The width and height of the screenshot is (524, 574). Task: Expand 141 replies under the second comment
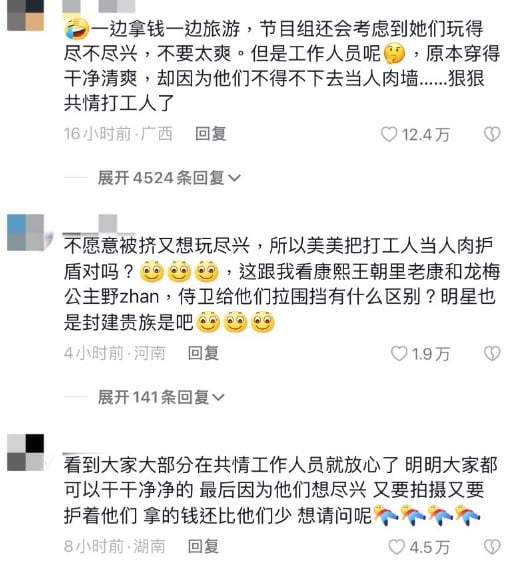point(161,397)
